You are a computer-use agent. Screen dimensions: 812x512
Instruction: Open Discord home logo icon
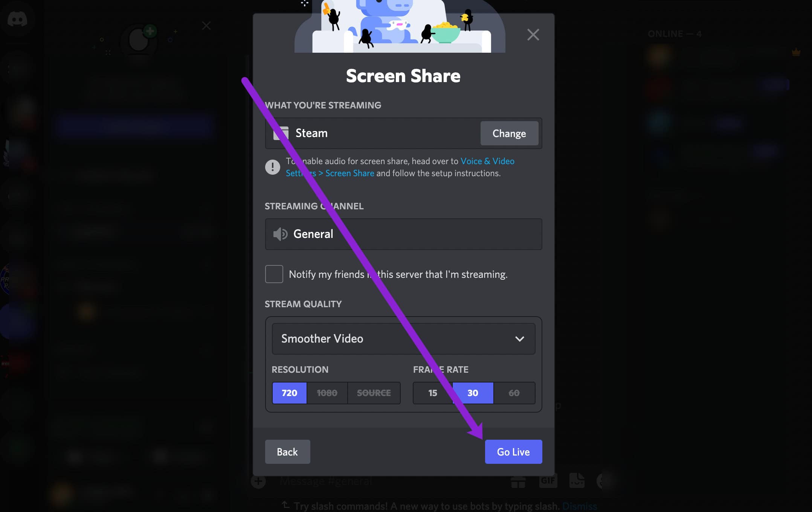[x=17, y=19]
